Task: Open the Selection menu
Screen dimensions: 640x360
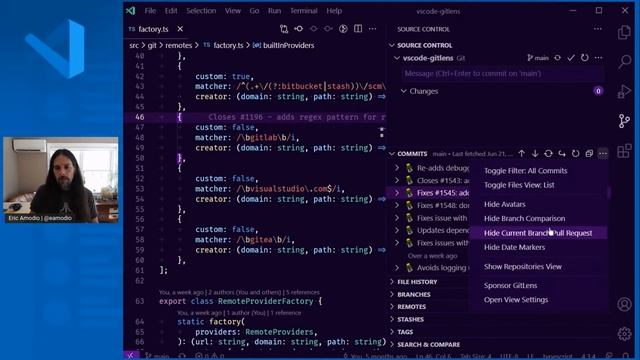Action: (x=201, y=11)
